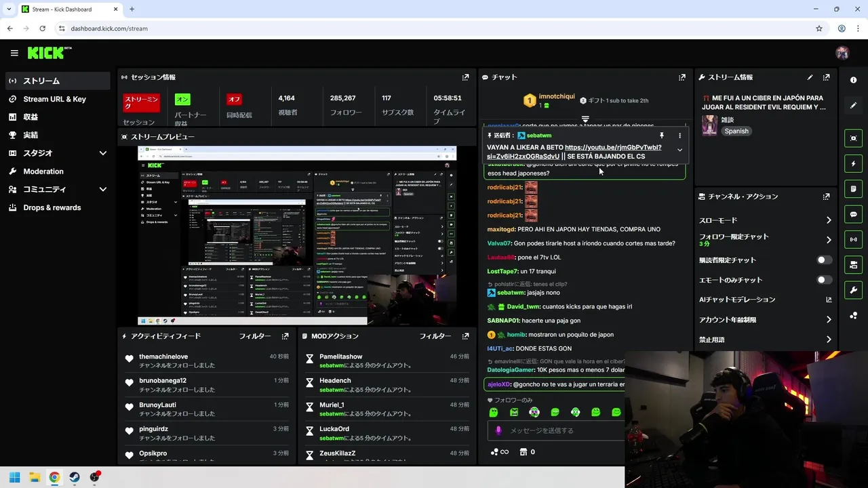868x488 pixels.
Task: Reload the page with the browser refresh button
Action: point(42,28)
